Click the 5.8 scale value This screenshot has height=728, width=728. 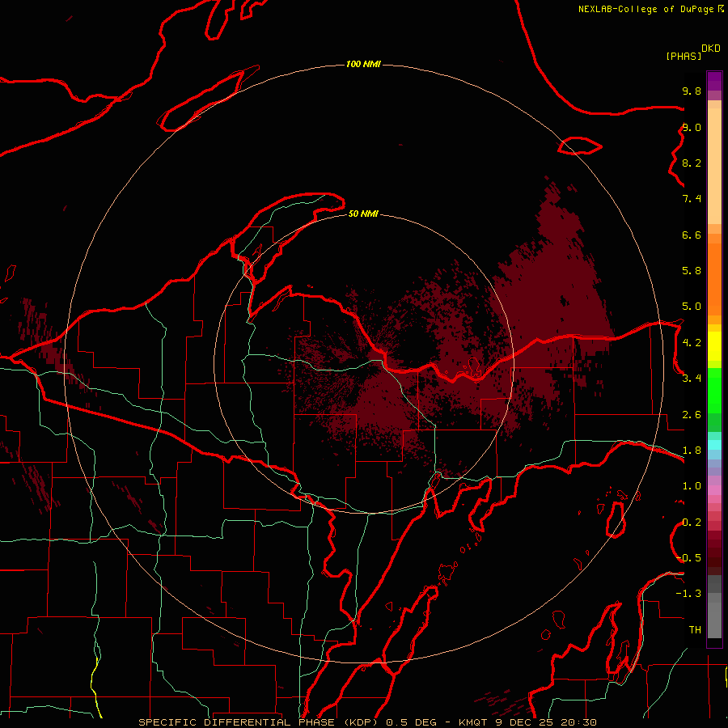[x=692, y=271]
